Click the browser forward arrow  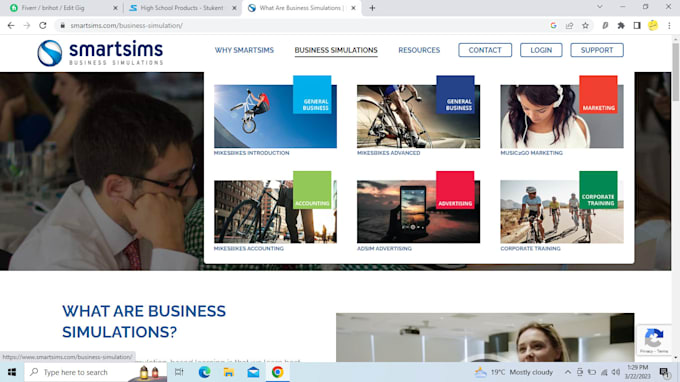coord(27,26)
